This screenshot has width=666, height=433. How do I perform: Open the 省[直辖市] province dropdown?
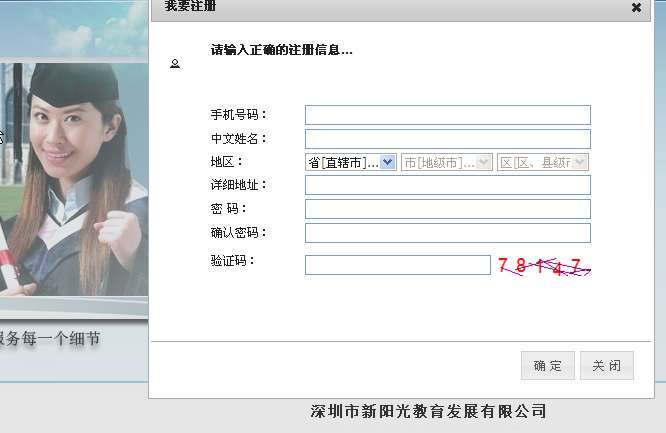(350, 162)
